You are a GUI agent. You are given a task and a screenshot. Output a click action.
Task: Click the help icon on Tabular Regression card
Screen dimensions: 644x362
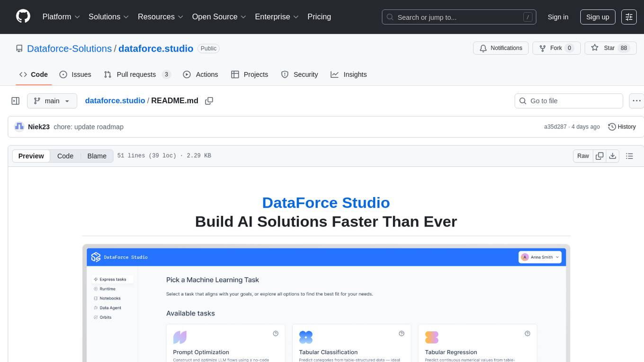coord(528,334)
